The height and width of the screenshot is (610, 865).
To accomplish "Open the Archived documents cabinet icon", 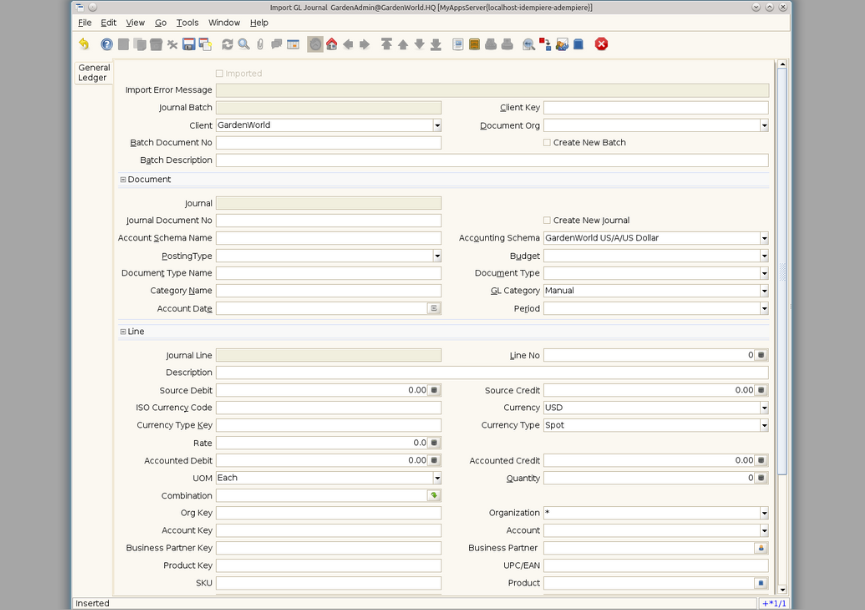I will coord(474,44).
